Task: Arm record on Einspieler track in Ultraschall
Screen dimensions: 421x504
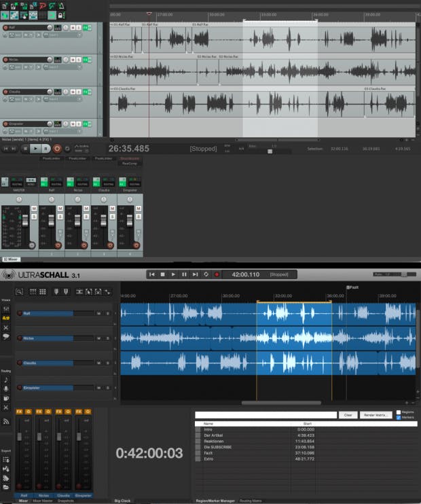Action: pyautogui.click(x=20, y=388)
